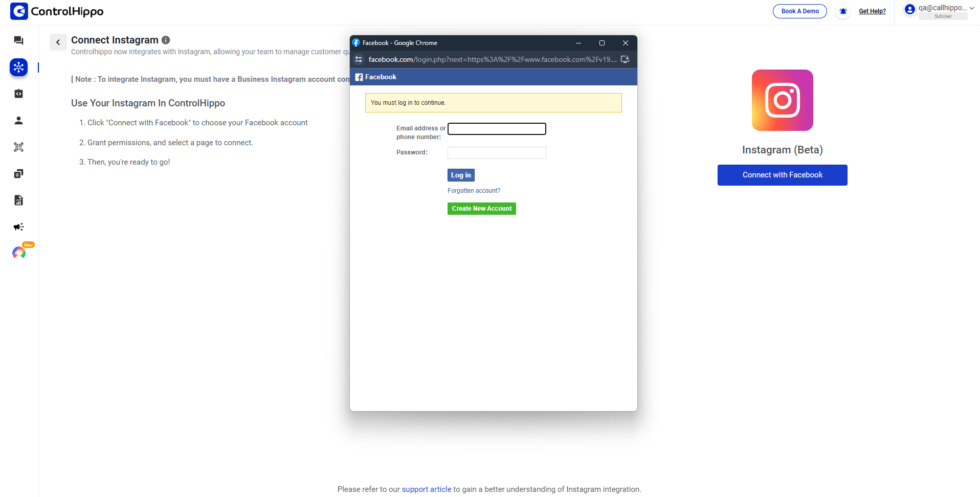The height and width of the screenshot is (497, 980).
Task: Expand the qa@callhippo account dropdown
Action: (x=971, y=8)
